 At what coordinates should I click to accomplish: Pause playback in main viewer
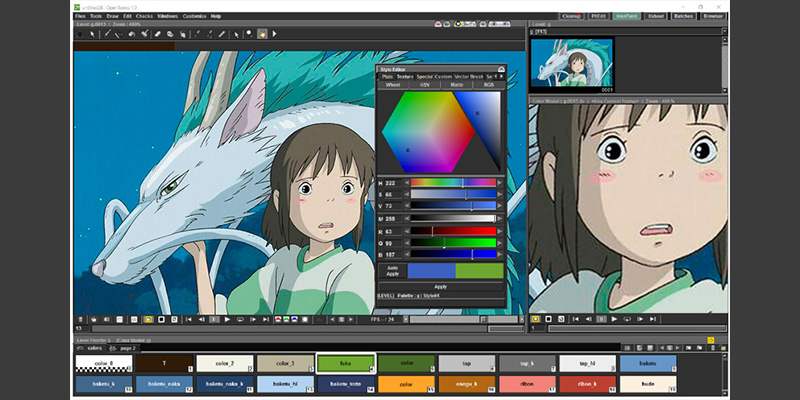(214, 319)
